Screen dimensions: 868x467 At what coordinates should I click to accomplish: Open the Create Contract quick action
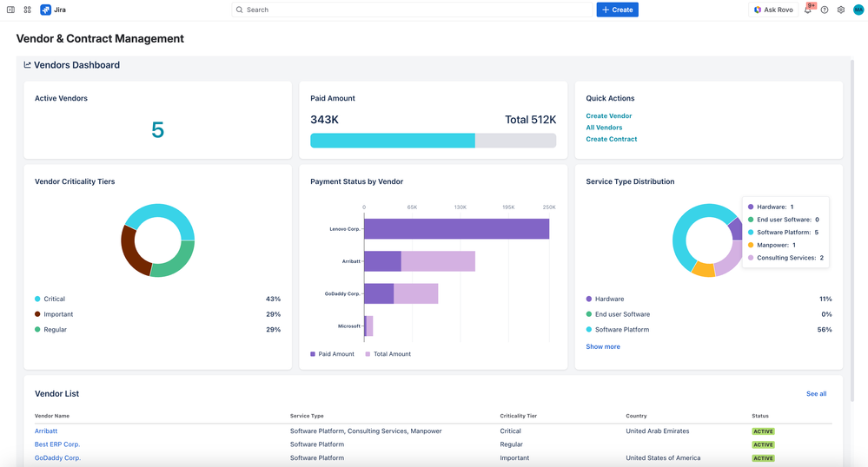click(611, 139)
